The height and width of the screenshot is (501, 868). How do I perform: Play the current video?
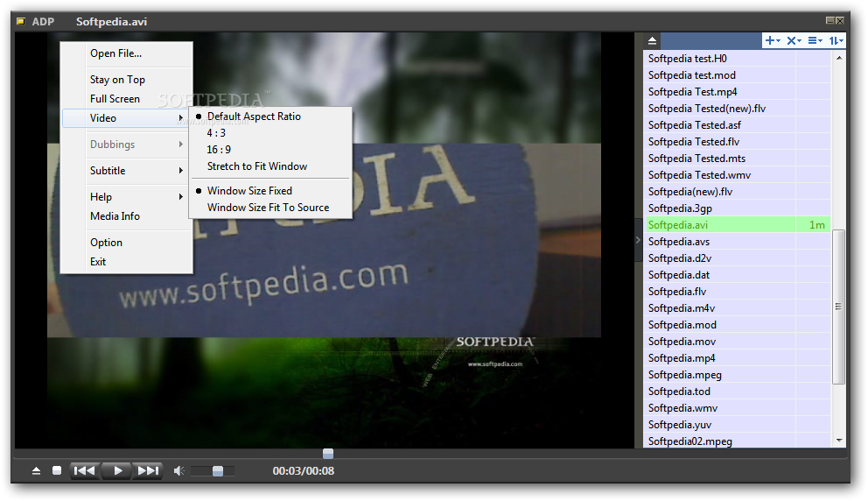[x=117, y=470]
